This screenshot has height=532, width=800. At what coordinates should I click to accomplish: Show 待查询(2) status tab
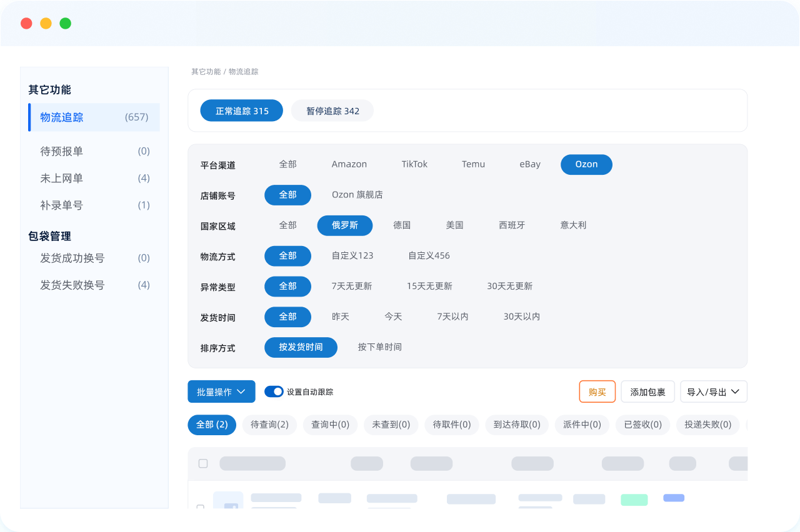[x=269, y=425]
